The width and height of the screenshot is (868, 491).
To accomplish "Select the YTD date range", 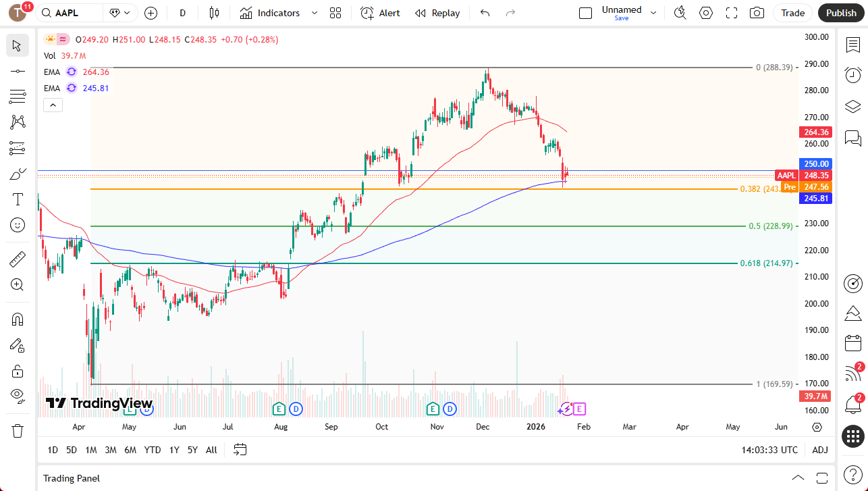I will pyautogui.click(x=153, y=450).
